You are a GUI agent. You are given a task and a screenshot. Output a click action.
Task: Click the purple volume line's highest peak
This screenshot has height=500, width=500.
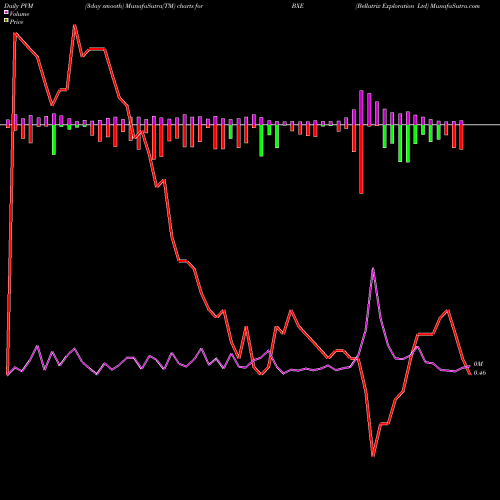[x=373, y=269]
